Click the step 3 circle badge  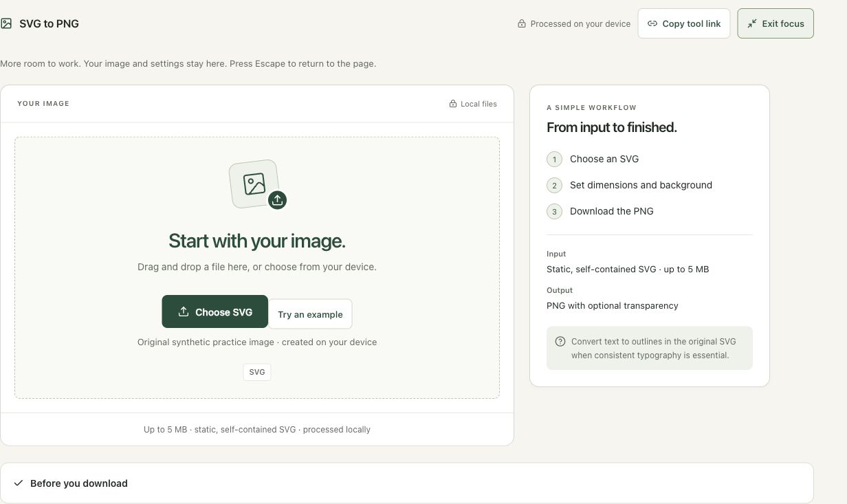tap(554, 211)
